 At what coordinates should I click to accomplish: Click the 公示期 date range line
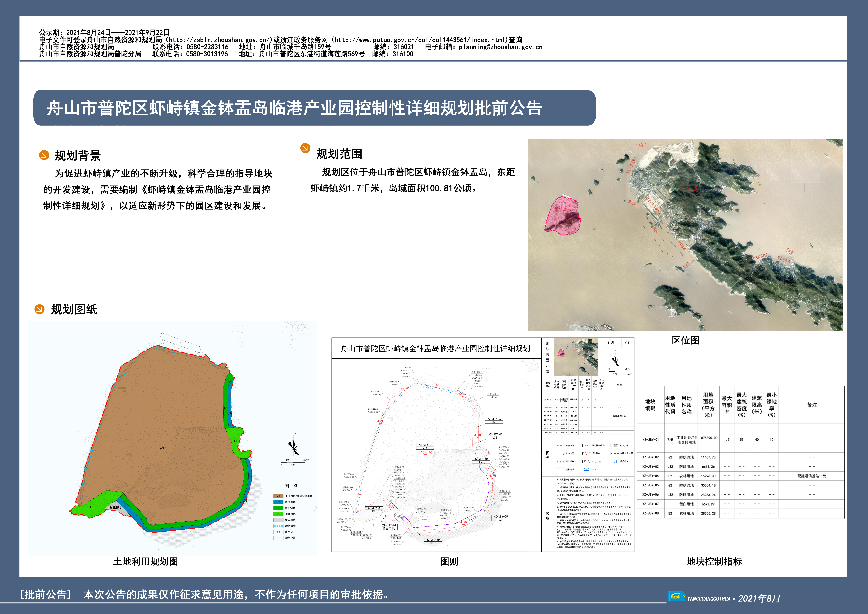tap(104, 33)
